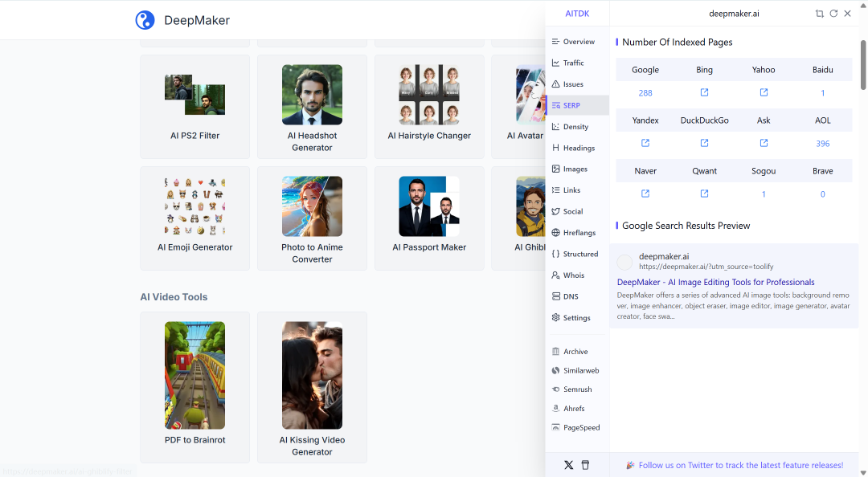Open the AI Hairstyle Changer card
This screenshot has height=477, width=868.
[429, 107]
